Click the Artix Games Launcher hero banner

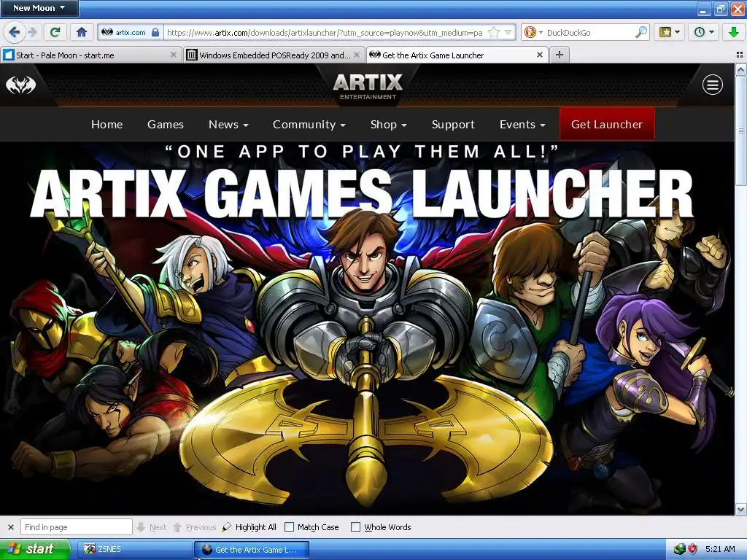(367, 329)
